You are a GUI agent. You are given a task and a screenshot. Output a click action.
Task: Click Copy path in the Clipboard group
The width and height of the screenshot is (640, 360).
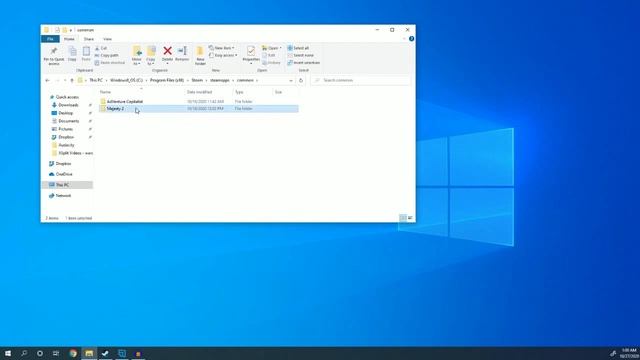coord(107,55)
